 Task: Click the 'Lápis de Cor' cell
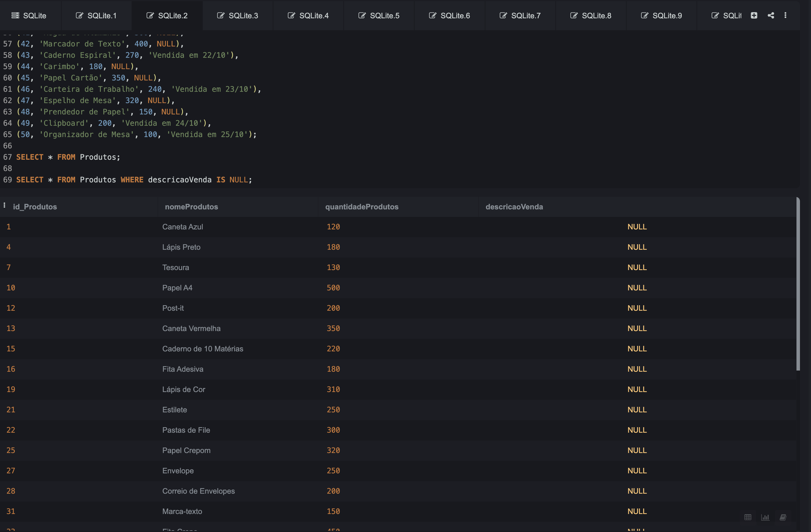(x=183, y=390)
